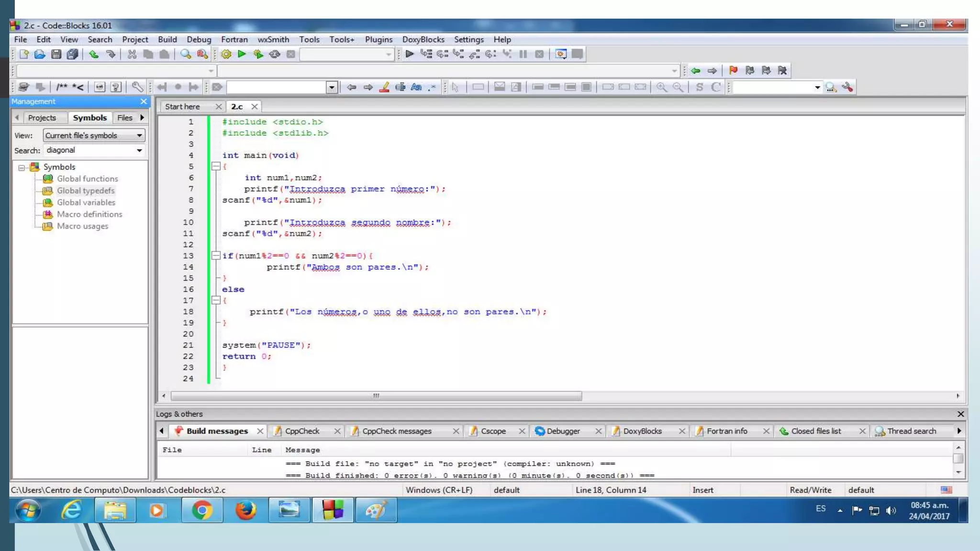Open the 'Current file's symbols' View dropdown
The width and height of the screenshot is (980, 551).
click(x=94, y=135)
